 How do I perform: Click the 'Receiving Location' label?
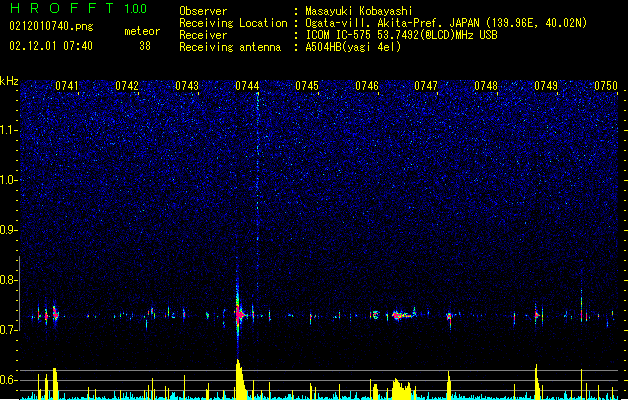(233, 23)
